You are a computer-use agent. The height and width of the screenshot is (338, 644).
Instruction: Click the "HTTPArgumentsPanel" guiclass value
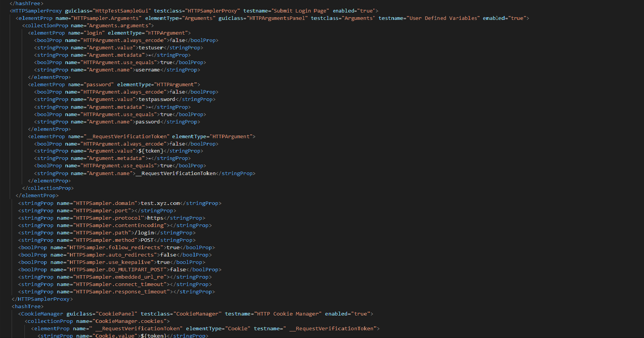277,18
